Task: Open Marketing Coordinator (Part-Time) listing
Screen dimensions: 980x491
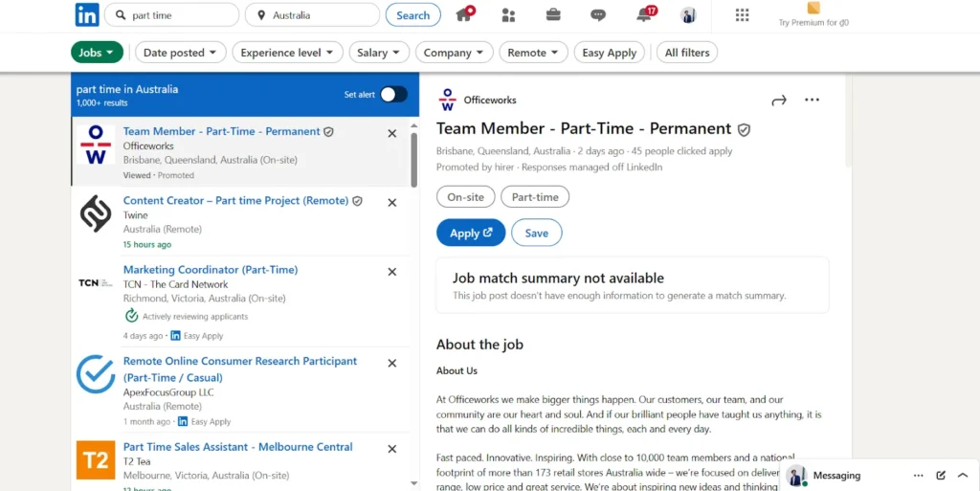Action: click(211, 269)
